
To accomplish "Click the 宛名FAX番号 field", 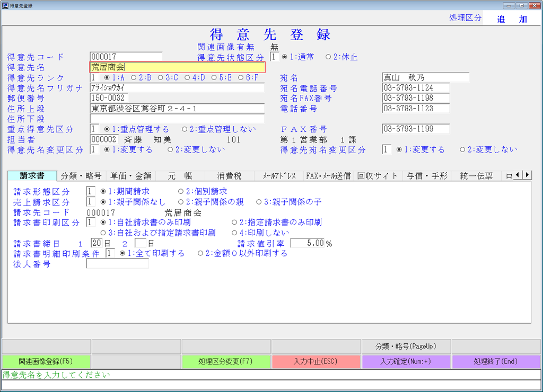I will pos(416,98).
